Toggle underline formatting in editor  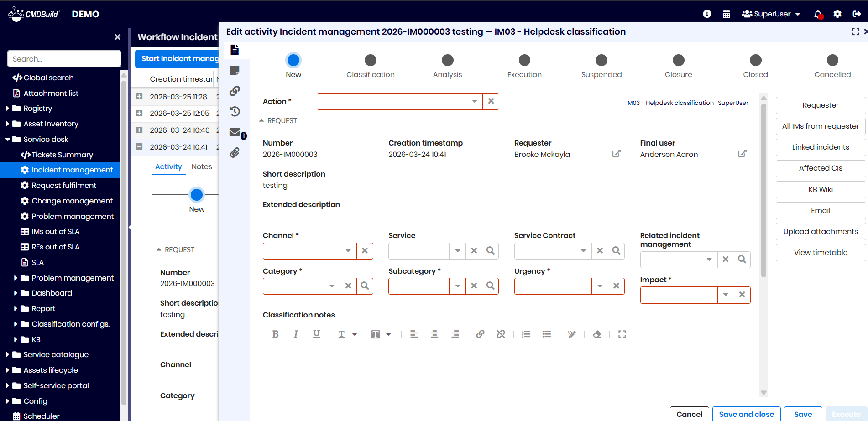[316, 334]
